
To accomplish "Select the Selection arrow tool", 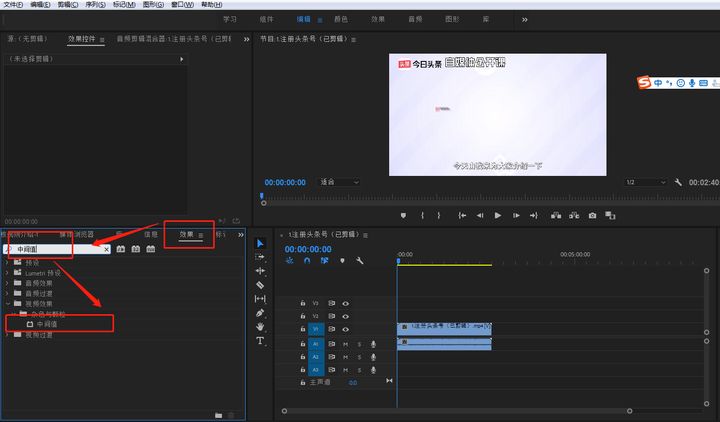I will 260,243.
